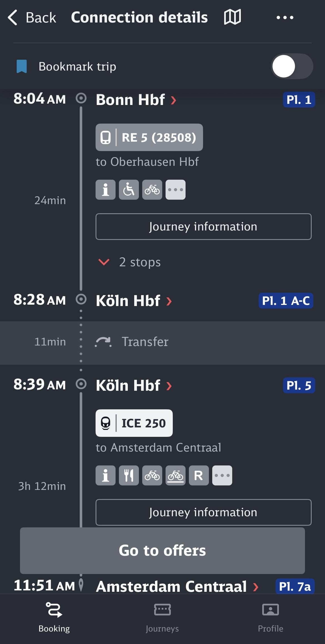The image size is (325, 644).
Task: Tap the reservation R icon for ICE 250
Action: coord(199,475)
